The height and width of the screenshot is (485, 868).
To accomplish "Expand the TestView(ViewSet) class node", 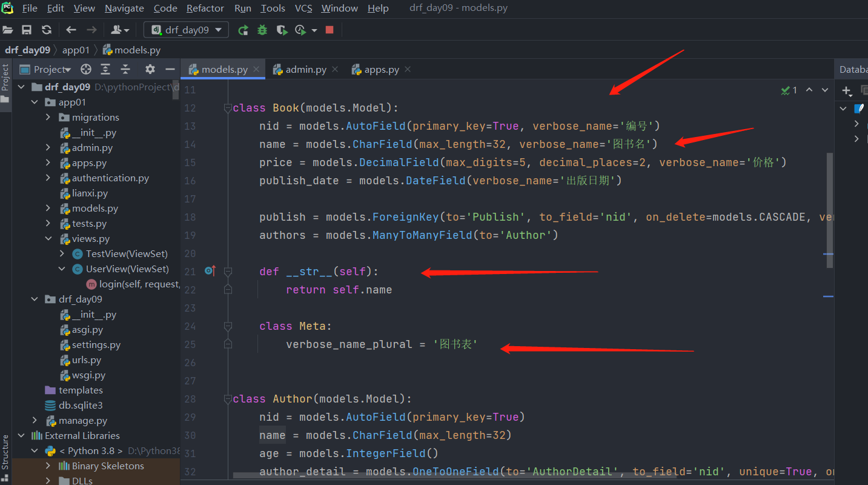I will coord(62,253).
